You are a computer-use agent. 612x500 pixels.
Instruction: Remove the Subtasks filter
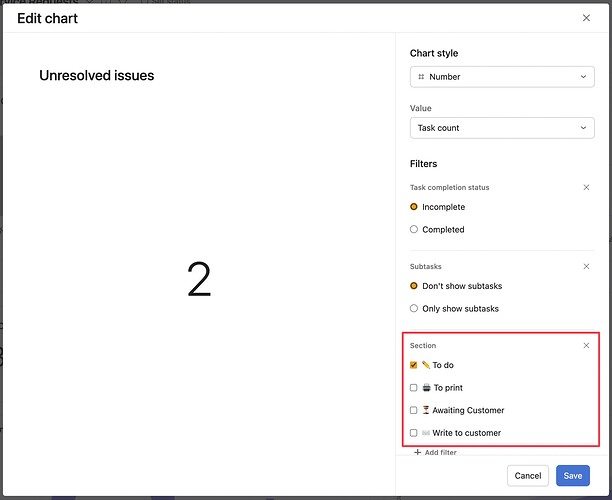pyautogui.click(x=586, y=266)
